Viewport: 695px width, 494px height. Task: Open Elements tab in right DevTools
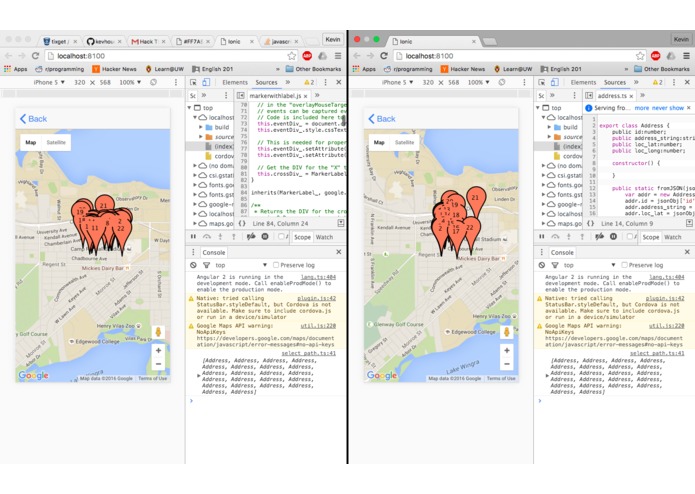pos(583,82)
